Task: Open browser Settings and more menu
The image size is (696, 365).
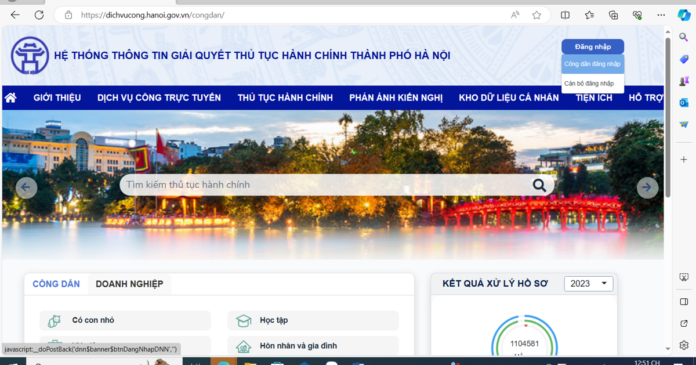Action: tap(661, 15)
